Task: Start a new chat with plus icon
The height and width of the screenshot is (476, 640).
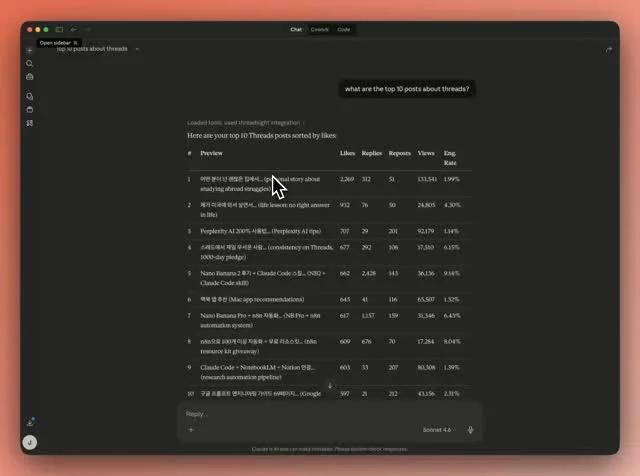Action: point(29,51)
